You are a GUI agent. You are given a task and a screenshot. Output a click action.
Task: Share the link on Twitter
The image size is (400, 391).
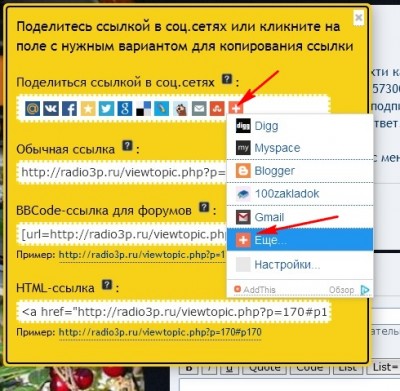click(x=106, y=109)
